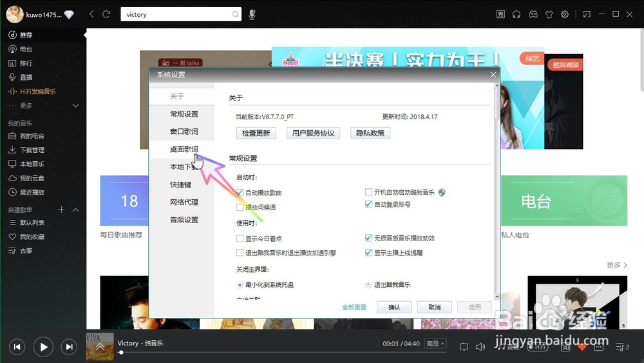Click the red heart favorite icon
The width and height of the screenshot is (644, 363).
click(582, 347)
